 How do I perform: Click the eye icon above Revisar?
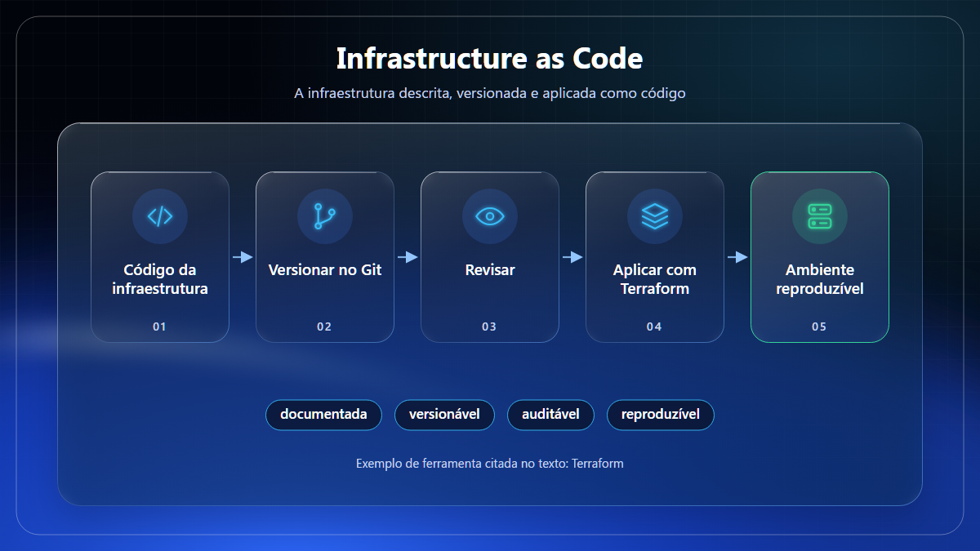(490, 216)
